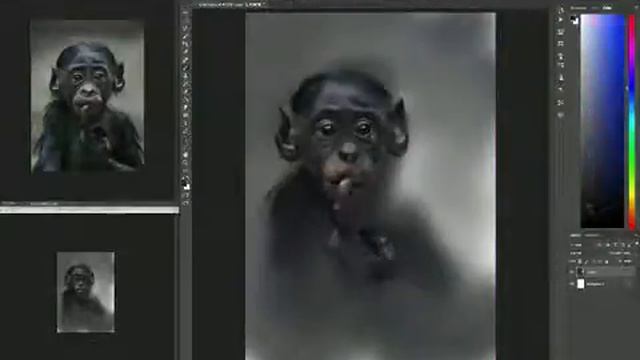Change screen mode using the last toolbar icon
This screenshot has width=640, height=360.
click(x=185, y=203)
